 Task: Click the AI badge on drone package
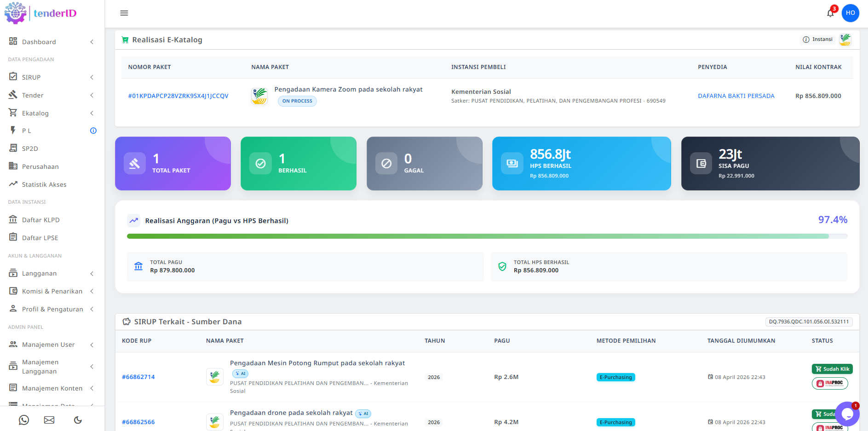[363, 414]
